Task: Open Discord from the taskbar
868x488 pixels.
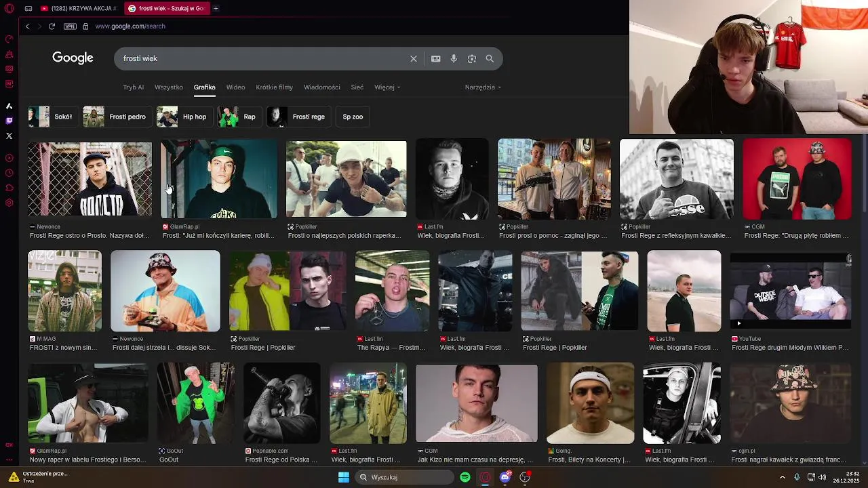Action: 505,477
